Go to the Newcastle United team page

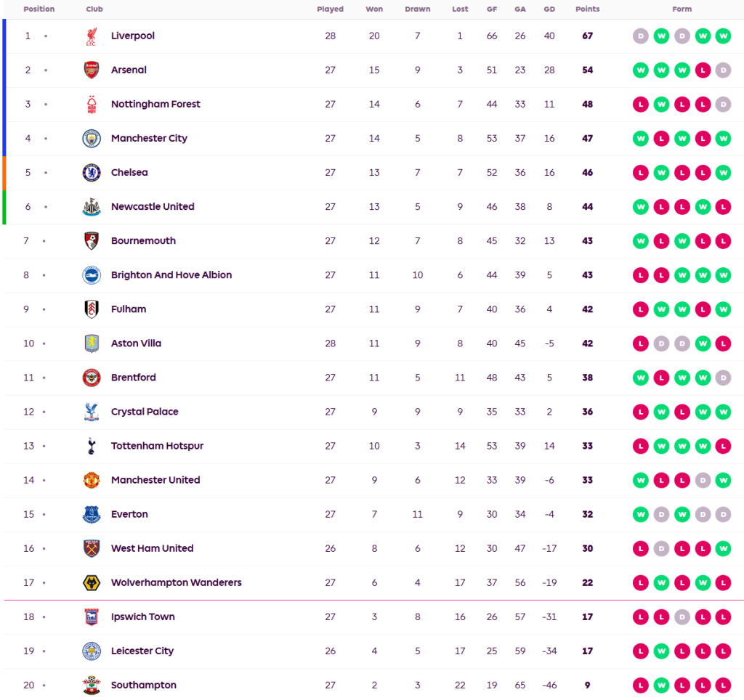[153, 207]
